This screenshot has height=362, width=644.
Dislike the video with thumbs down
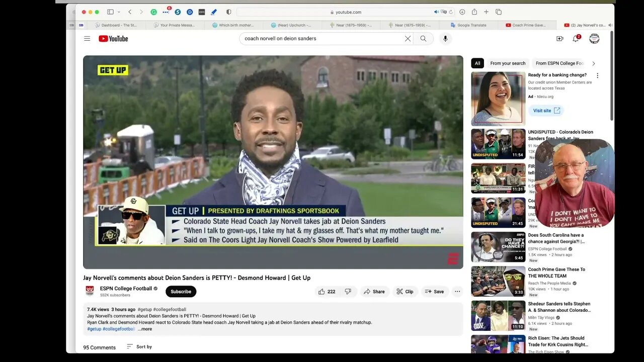[348, 292]
